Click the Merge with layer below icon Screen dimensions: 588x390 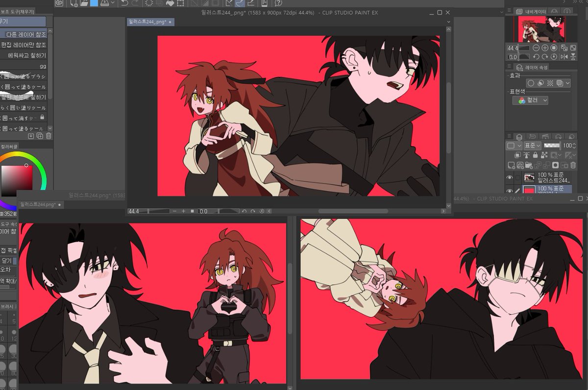click(x=546, y=165)
